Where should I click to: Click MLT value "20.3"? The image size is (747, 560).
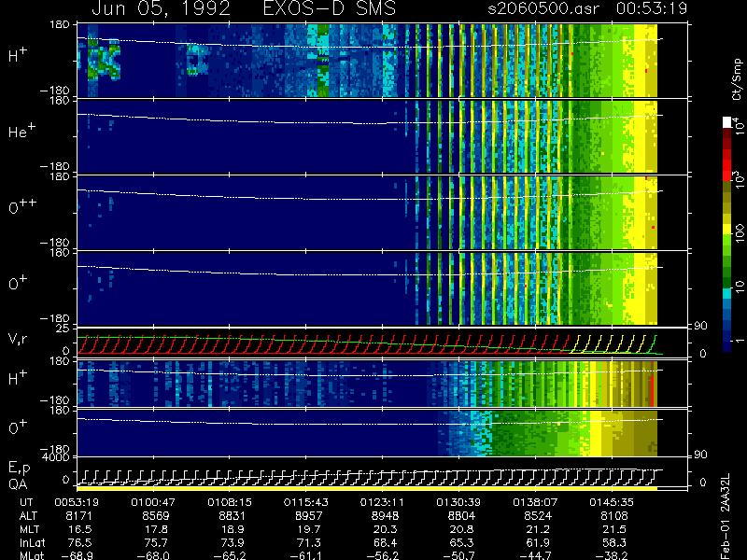(x=386, y=529)
